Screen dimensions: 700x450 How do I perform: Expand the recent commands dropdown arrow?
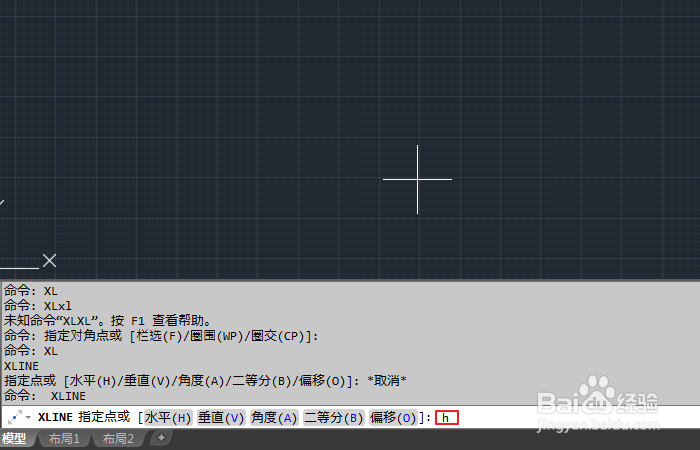coord(28,418)
